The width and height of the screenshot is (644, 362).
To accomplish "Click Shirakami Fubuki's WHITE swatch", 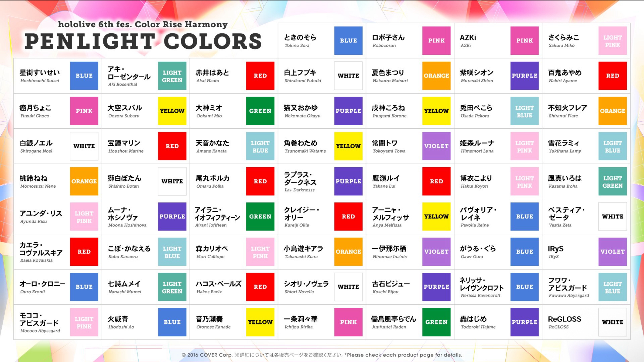I will coord(348,76).
